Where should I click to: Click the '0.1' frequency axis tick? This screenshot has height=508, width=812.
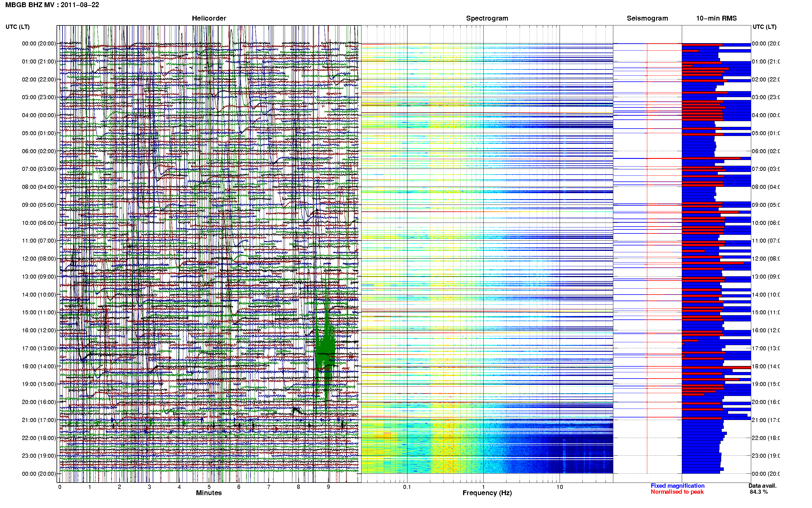click(407, 487)
